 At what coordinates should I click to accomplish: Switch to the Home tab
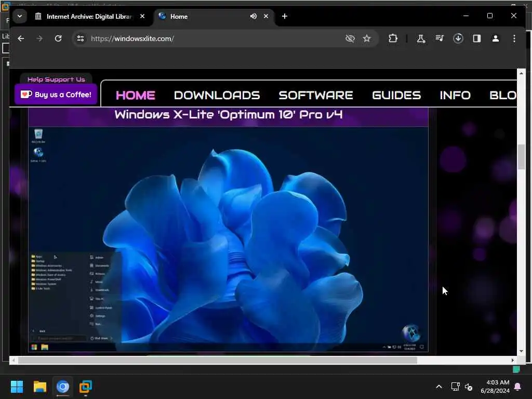click(204, 16)
